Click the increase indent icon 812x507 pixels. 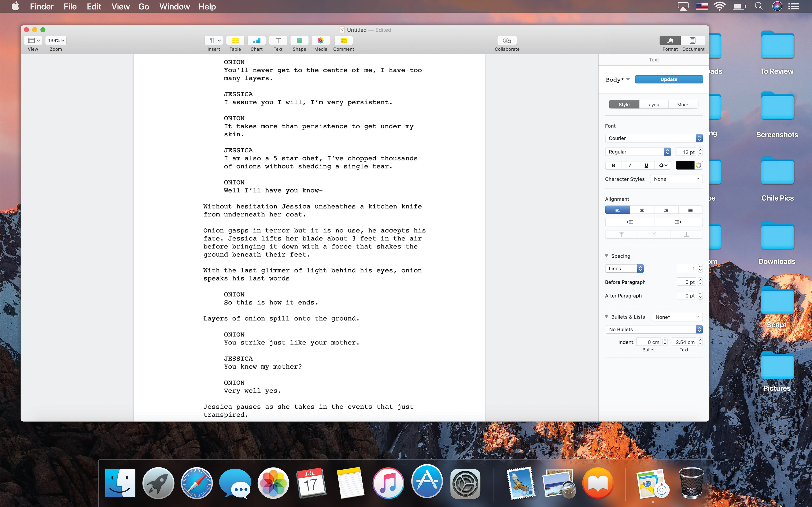[x=678, y=222]
